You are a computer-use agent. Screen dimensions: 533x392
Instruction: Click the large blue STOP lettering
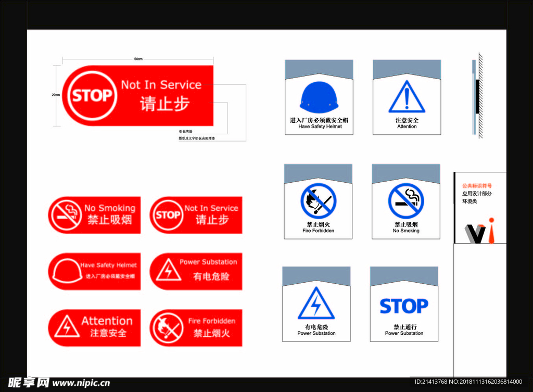point(404,306)
